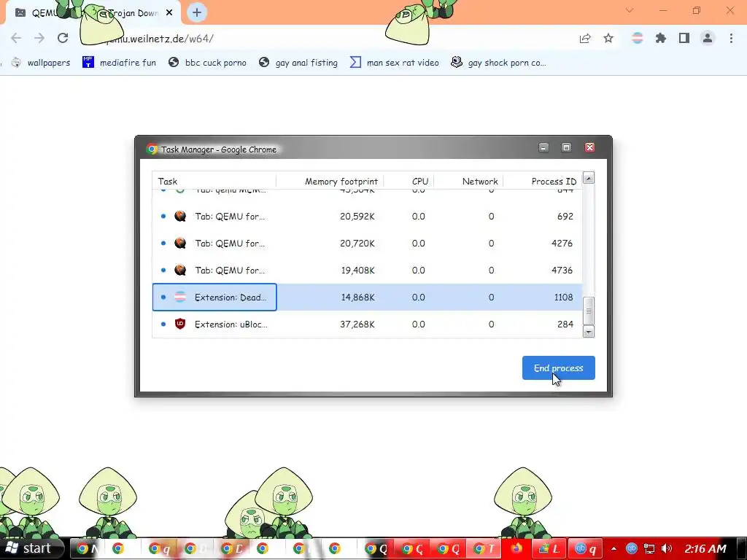Open a new tab with plus button
747x560 pixels.
coord(197,12)
